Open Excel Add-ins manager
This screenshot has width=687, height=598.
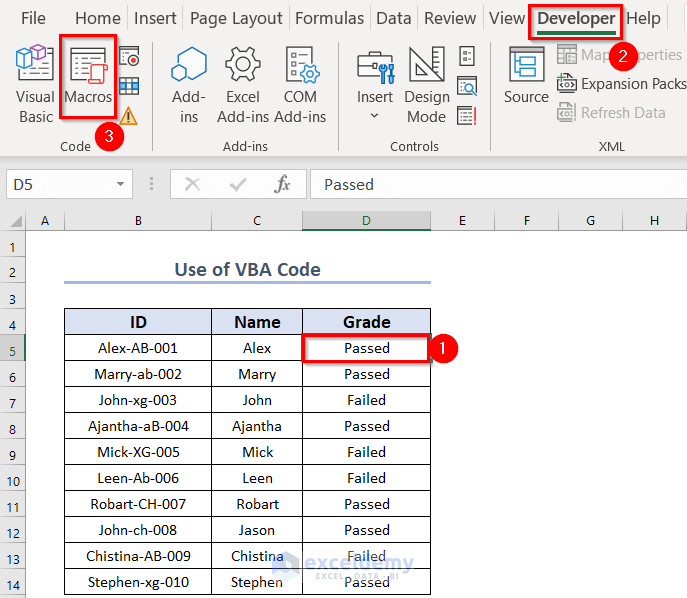tap(243, 85)
